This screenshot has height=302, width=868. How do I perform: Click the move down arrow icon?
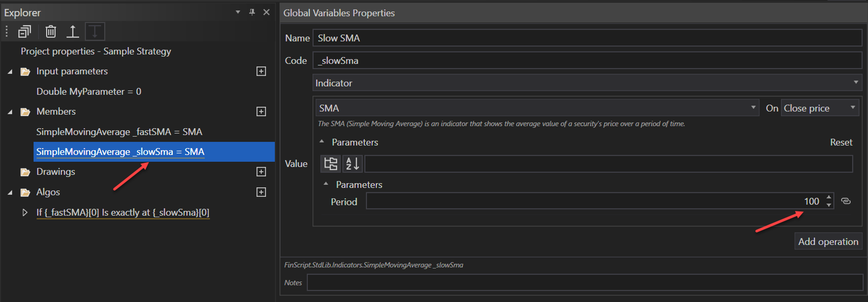pyautogui.click(x=95, y=32)
